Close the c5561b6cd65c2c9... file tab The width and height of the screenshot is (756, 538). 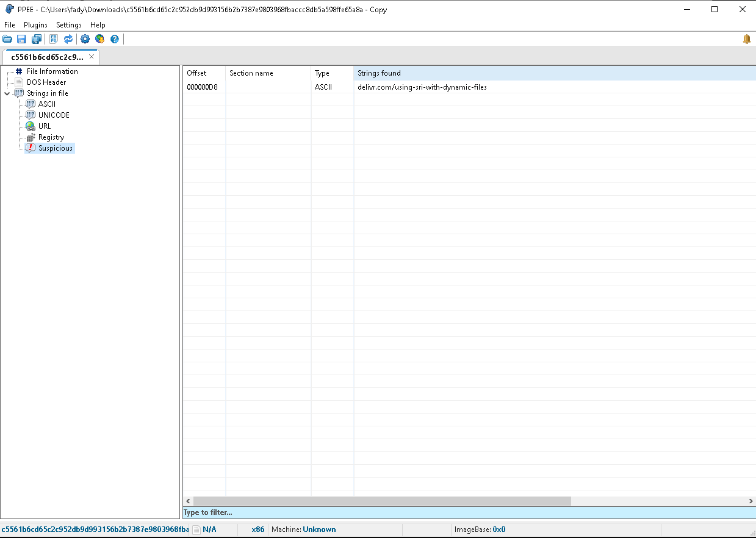(92, 57)
